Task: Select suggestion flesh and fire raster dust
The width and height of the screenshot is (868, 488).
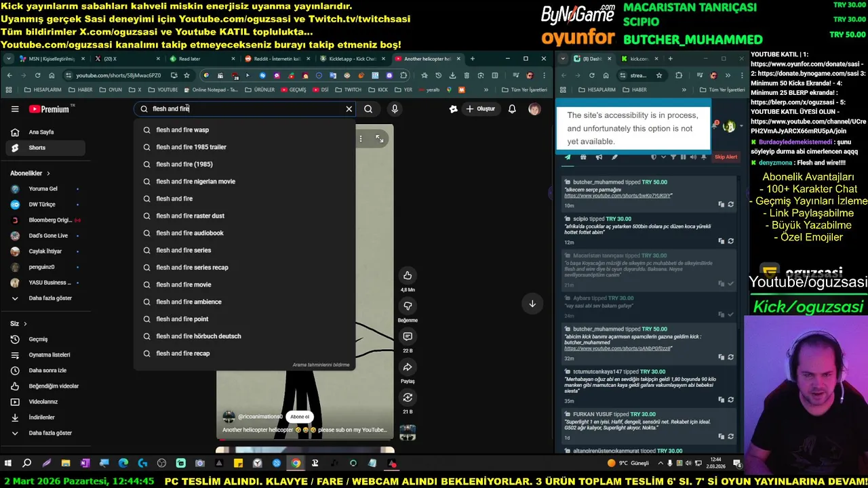Action: coord(244,216)
